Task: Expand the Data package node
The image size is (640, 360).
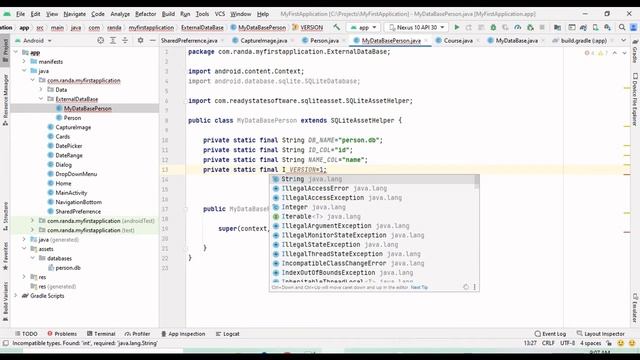Action: 41,89
